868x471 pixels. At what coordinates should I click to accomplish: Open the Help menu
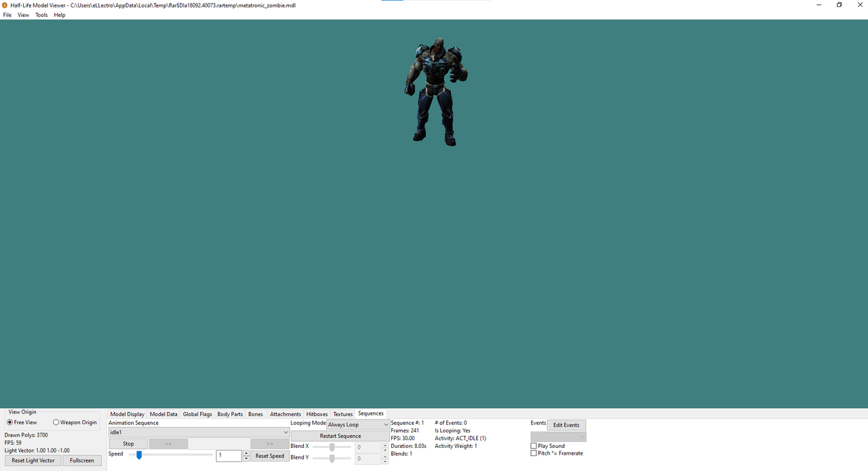(60, 15)
